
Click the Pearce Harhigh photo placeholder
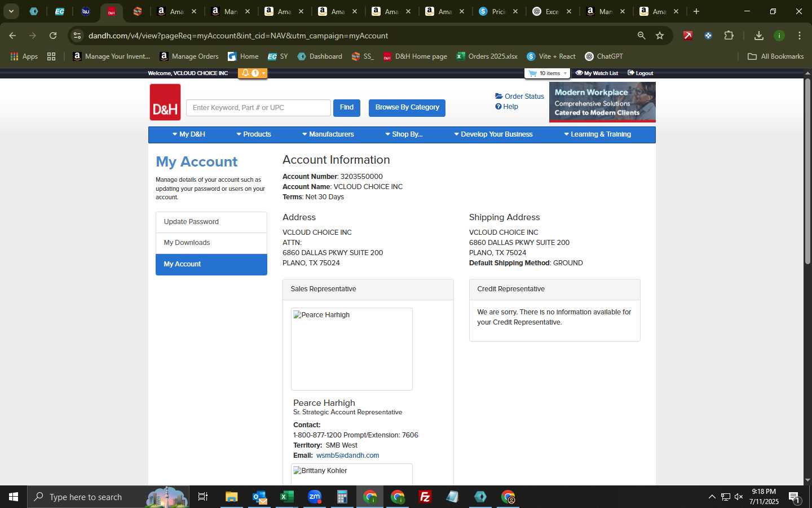352,349
